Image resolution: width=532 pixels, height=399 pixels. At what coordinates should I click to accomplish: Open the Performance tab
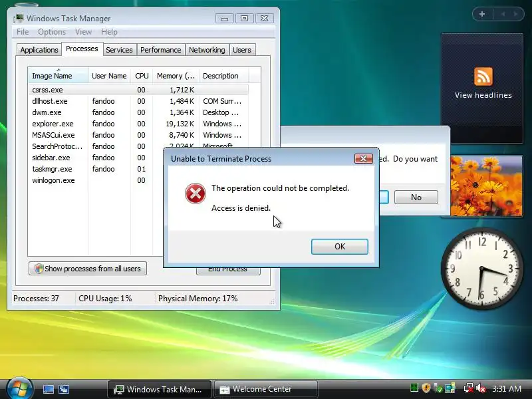(x=160, y=50)
